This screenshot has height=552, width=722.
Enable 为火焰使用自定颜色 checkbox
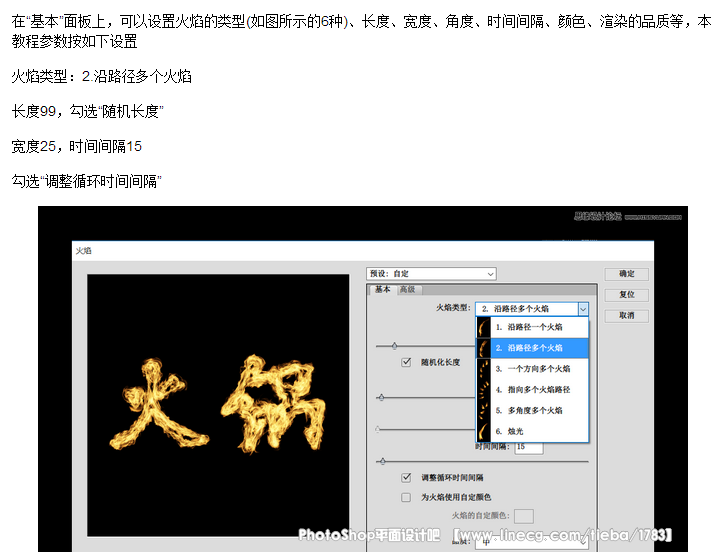coord(406,497)
